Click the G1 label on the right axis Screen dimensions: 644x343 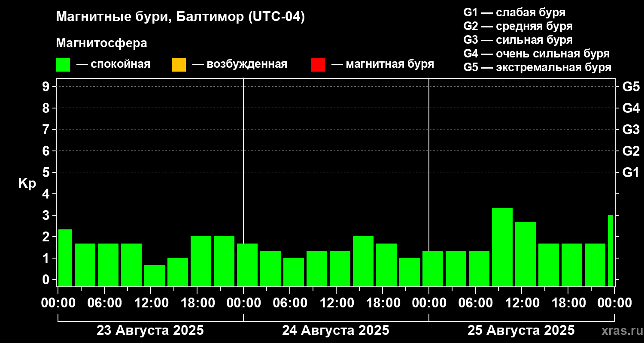[631, 172]
